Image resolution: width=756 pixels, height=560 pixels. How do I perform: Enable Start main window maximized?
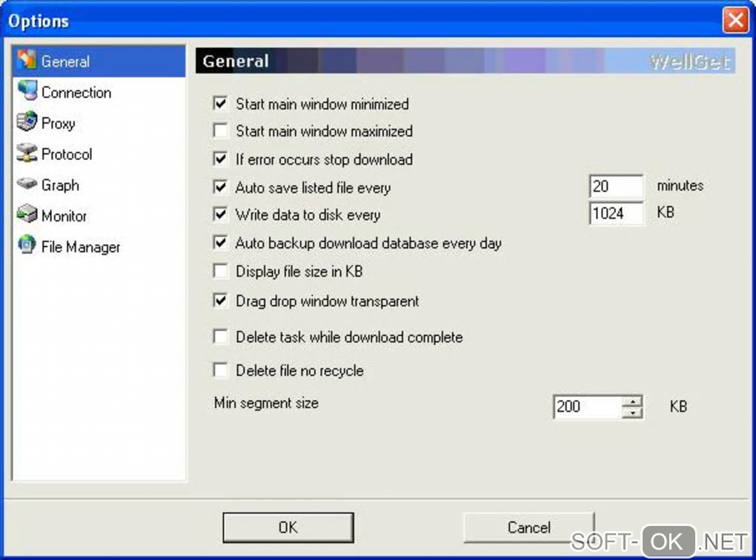click(220, 130)
